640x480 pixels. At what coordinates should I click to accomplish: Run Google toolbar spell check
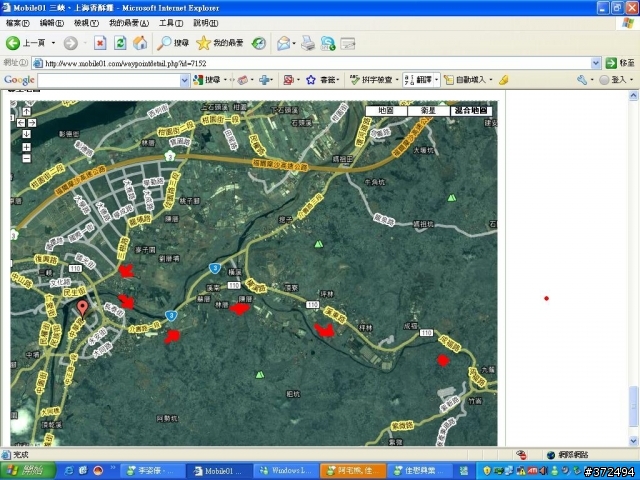[x=371, y=80]
